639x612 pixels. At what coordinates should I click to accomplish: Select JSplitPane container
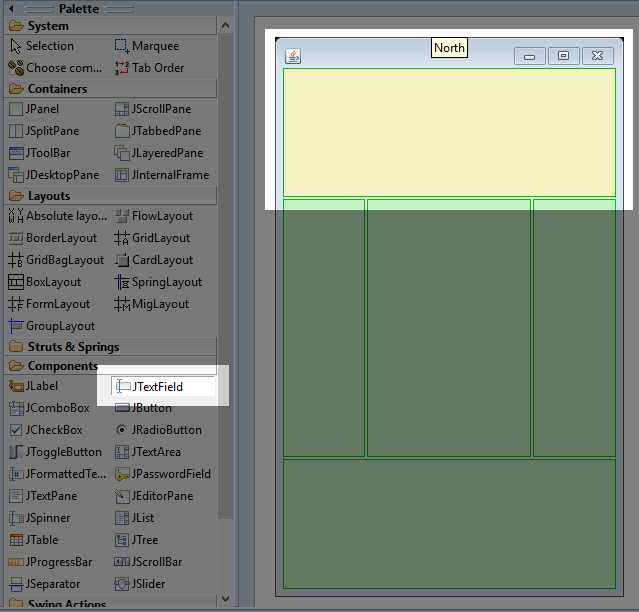44,131
